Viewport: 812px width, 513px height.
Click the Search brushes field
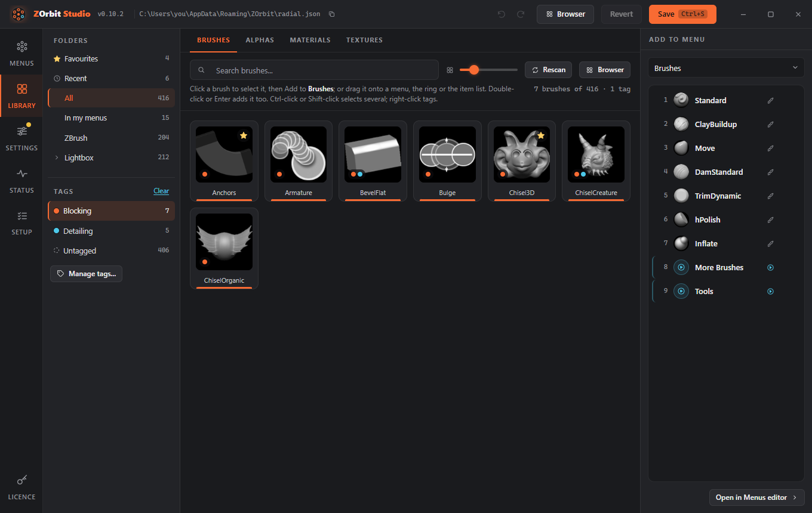click(314, 70)
